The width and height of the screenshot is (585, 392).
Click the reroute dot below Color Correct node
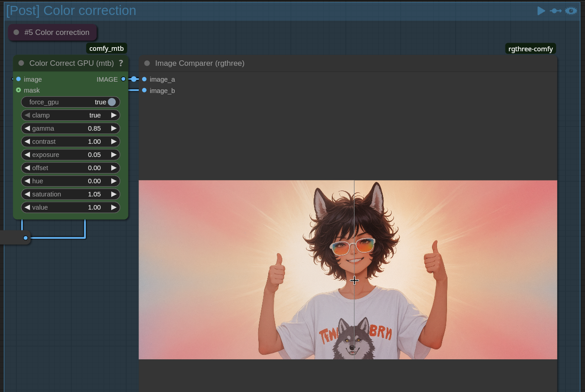pos(25,238)
